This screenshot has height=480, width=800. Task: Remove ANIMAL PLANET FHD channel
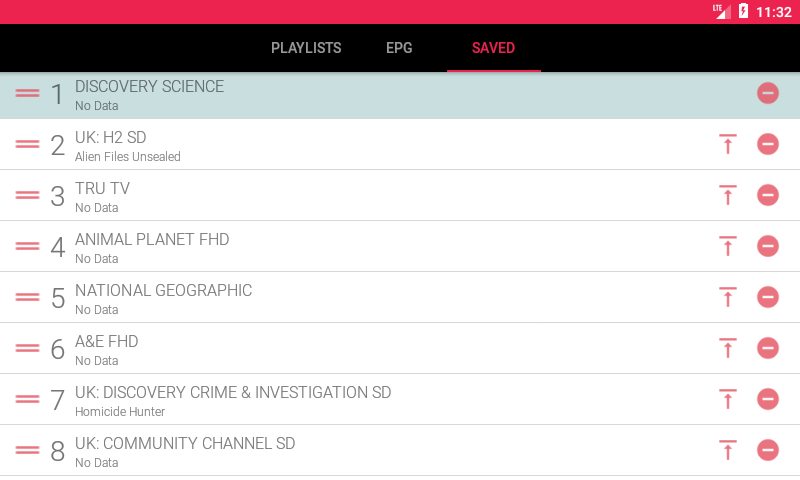click(767, 246)
